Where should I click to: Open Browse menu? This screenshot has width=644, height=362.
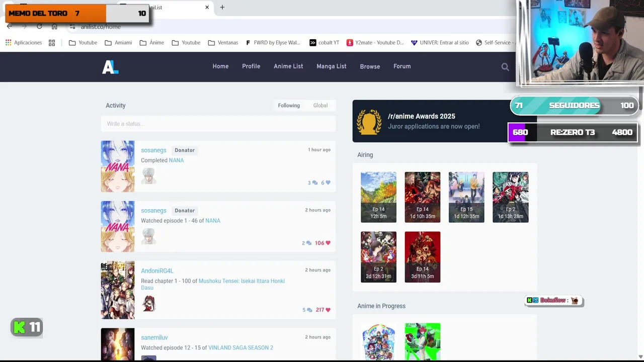370,66
